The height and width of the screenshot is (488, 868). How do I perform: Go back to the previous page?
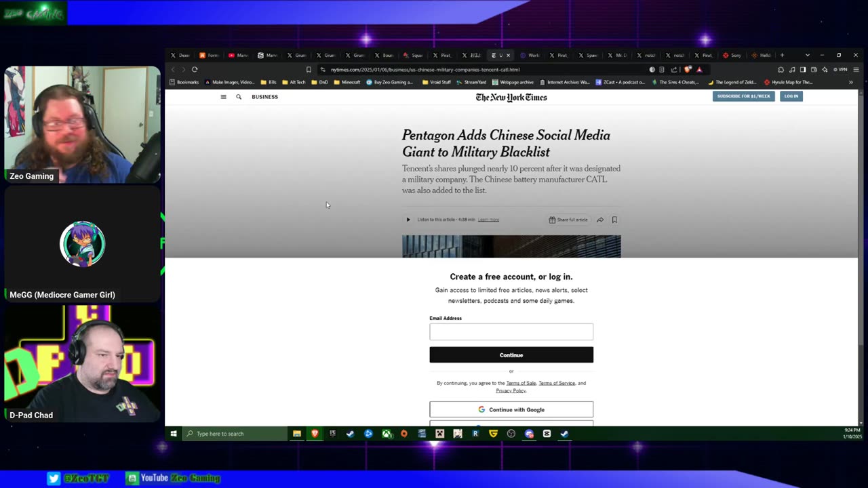[173, 69]
